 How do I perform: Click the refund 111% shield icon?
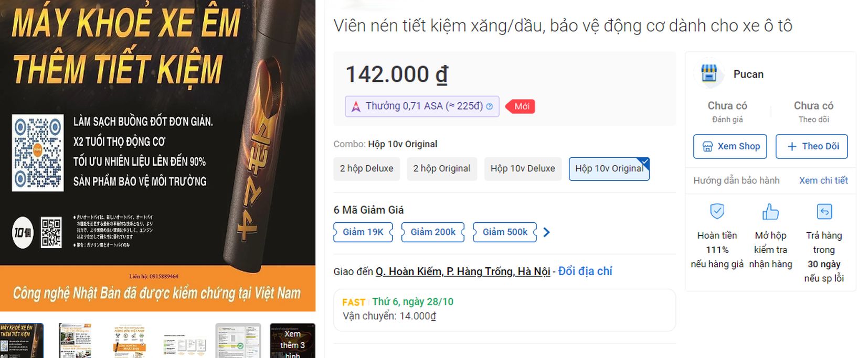tap(717, 211)
